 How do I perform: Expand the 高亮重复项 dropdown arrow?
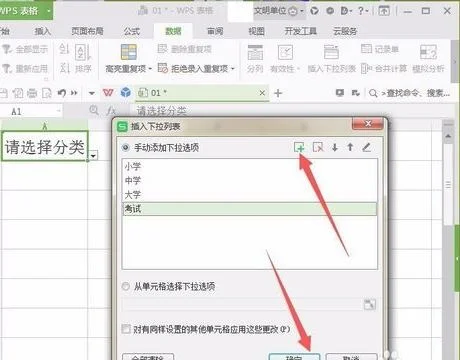click(x=150, y=69)
